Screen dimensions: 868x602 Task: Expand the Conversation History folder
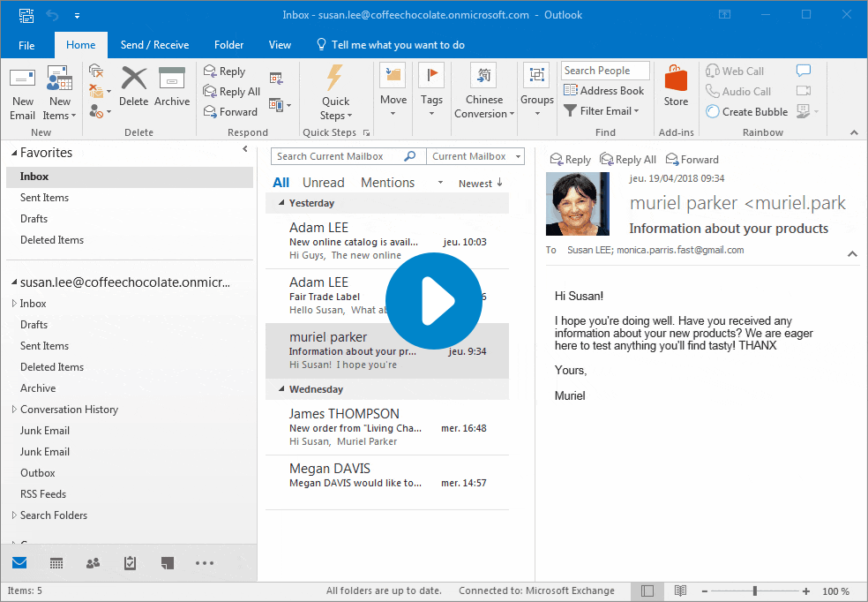pyautogui.click(x=14, y=410)
